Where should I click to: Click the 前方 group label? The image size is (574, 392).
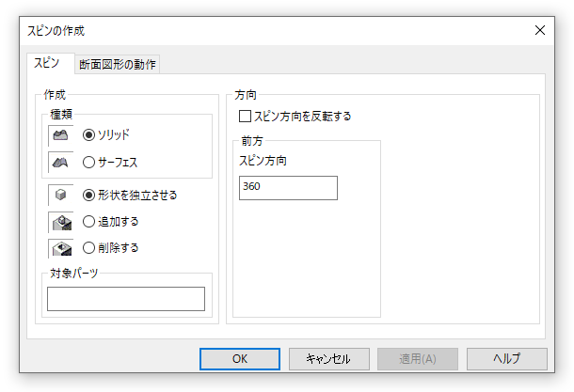tap(252, 141)
